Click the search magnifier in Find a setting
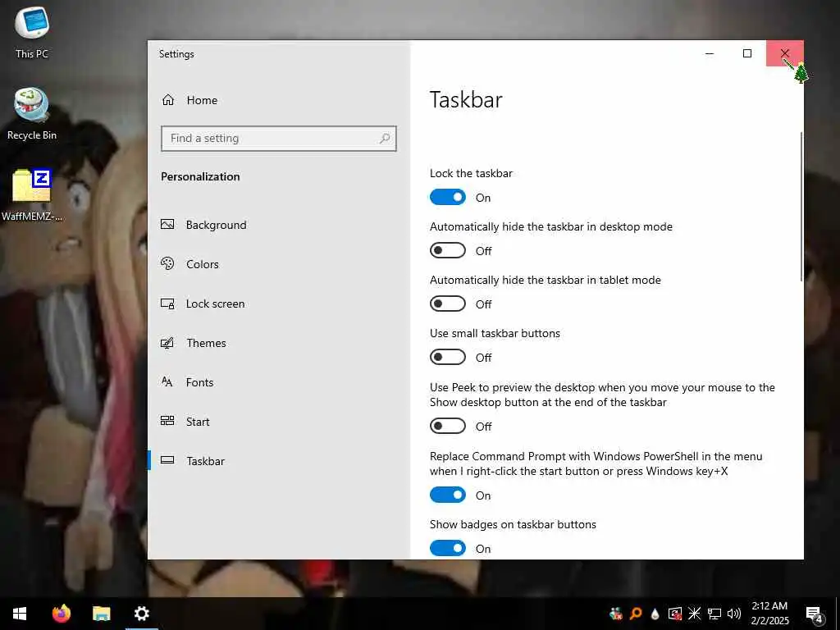Viewport: 840px width, 630px height. point(384,138)
